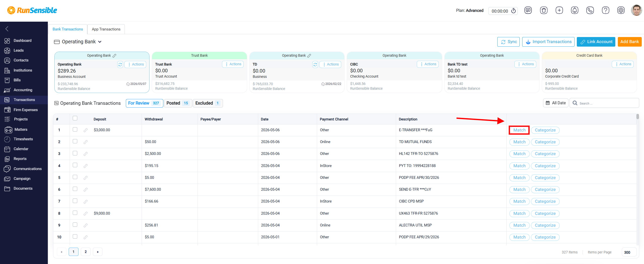This screenshot has height=264, width=644.
Task: Click Import Transactions button
Action: 548,42
